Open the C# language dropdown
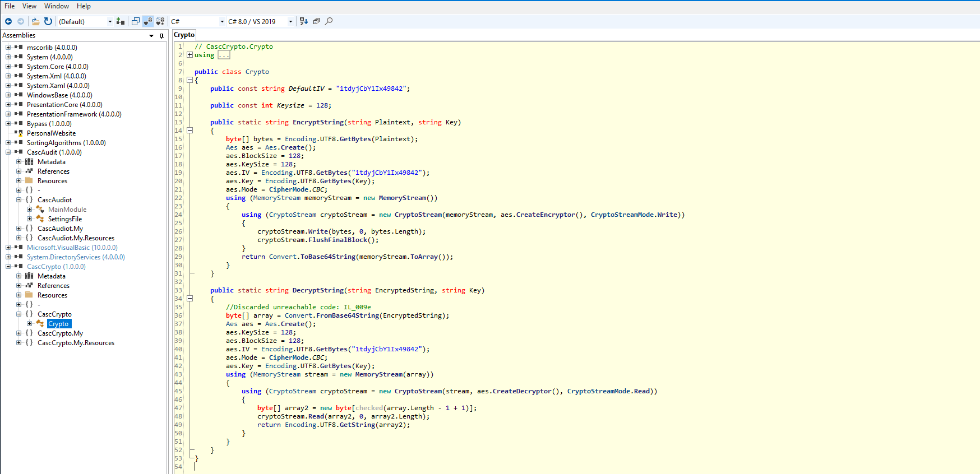The image size is (980, 474). [x=197, y=21]
